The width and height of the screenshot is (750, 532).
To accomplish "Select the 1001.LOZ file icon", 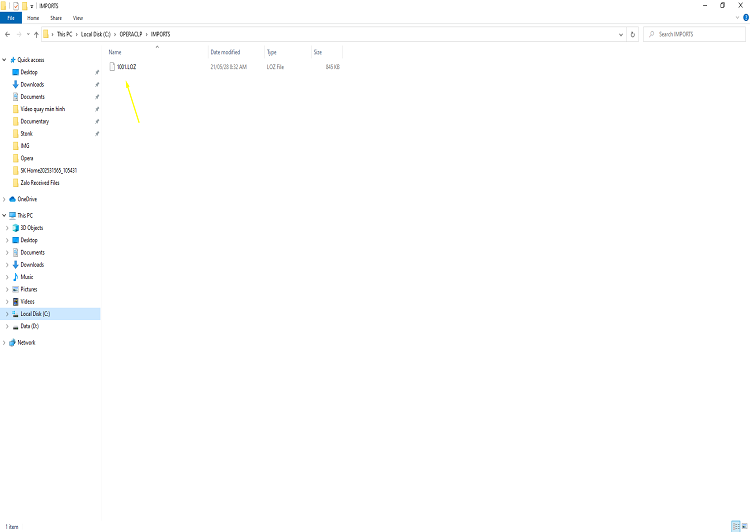I will [x=112, y=66].
